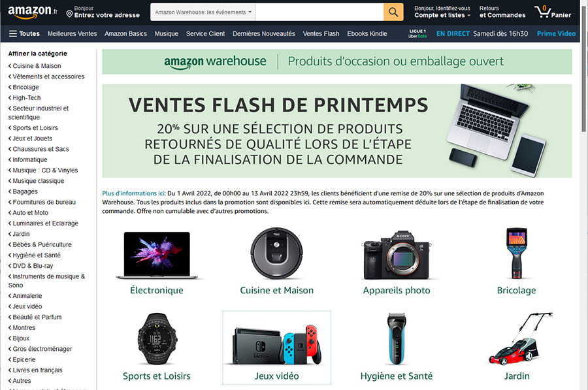Click the page vertical scrollbar
Viewport: 588px width, 390px height.
(583, 195)
